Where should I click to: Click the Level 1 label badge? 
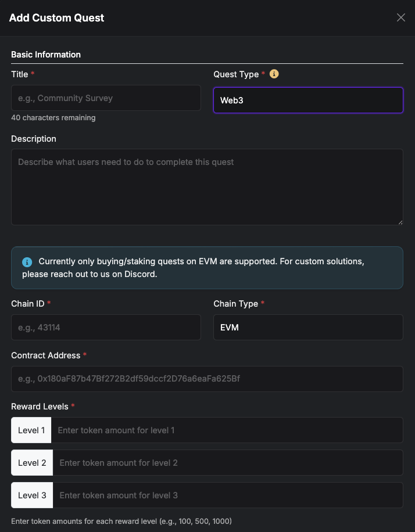(31, 430)
